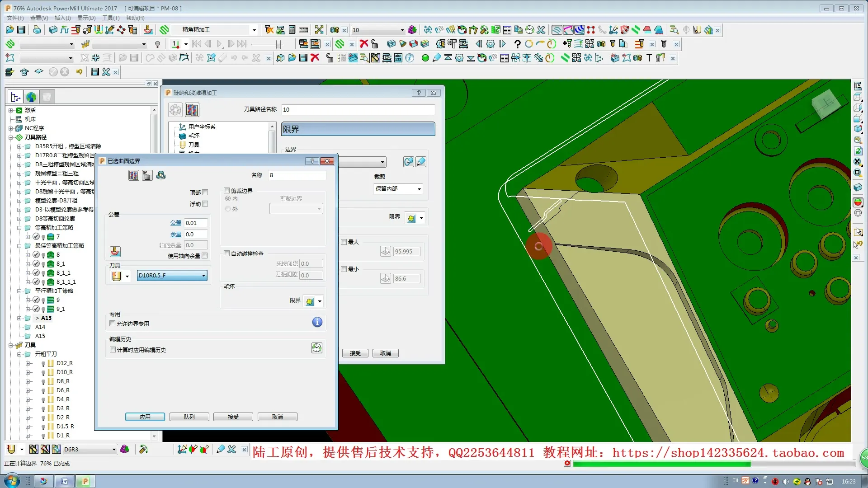This screenshot has width=868, height=488.
Task: Click the PowerMill icon in the Windows taskbar
Action: (x=85, y=481)
